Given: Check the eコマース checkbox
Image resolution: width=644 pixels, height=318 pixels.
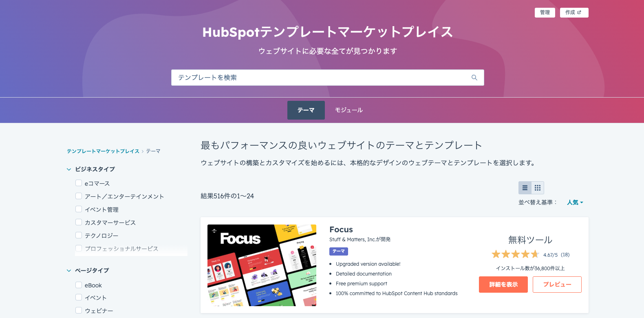Looking at the screenshot, I should coord(79,183).
